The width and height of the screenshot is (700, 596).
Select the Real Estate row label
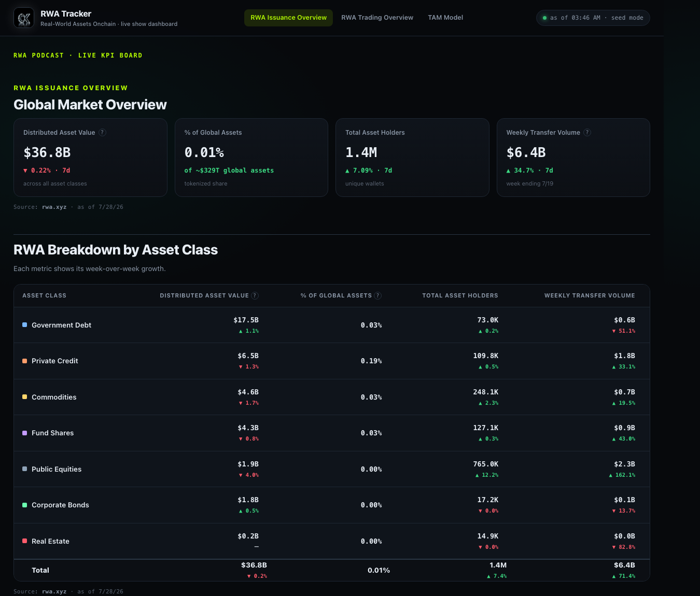click(50, 541)
